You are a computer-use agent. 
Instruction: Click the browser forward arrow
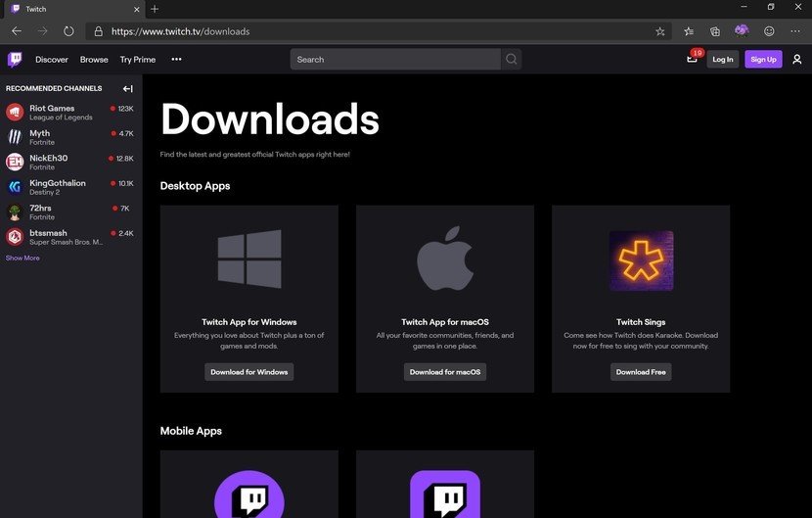42,31
